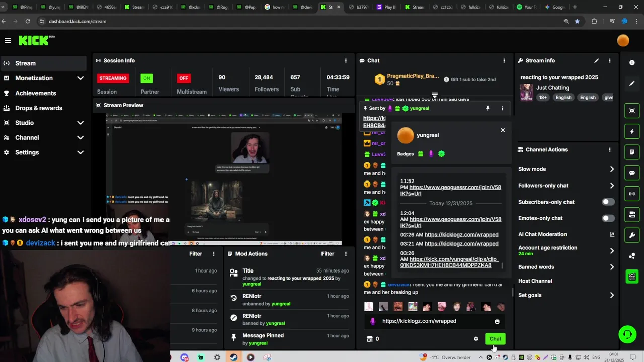
Task: Click green clapperboard clip icon
Action: pos(632,277)
